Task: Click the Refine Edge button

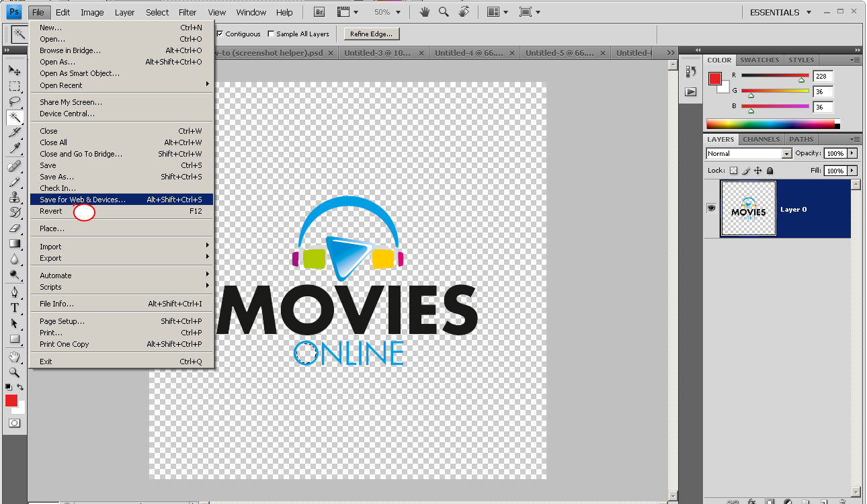Action: (x=371, y=34)
